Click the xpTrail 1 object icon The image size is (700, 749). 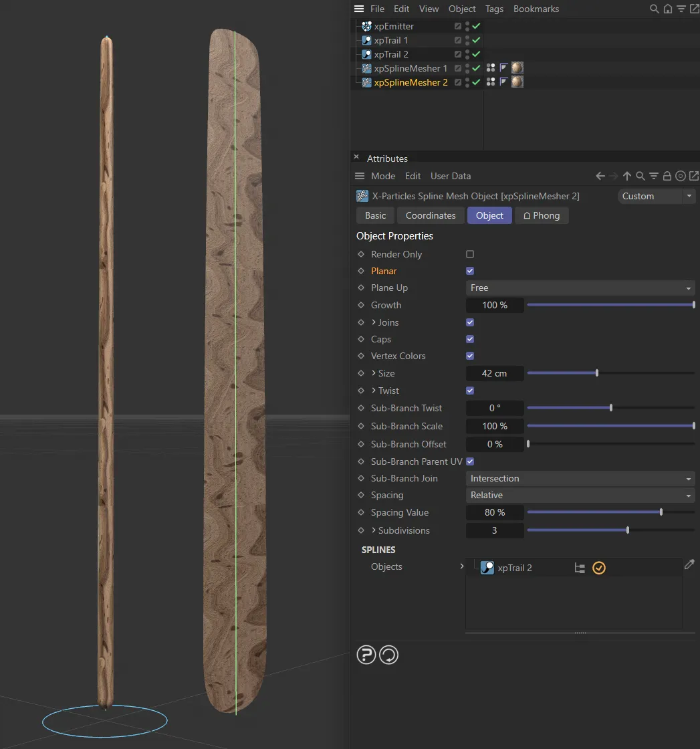click(367, 40)
